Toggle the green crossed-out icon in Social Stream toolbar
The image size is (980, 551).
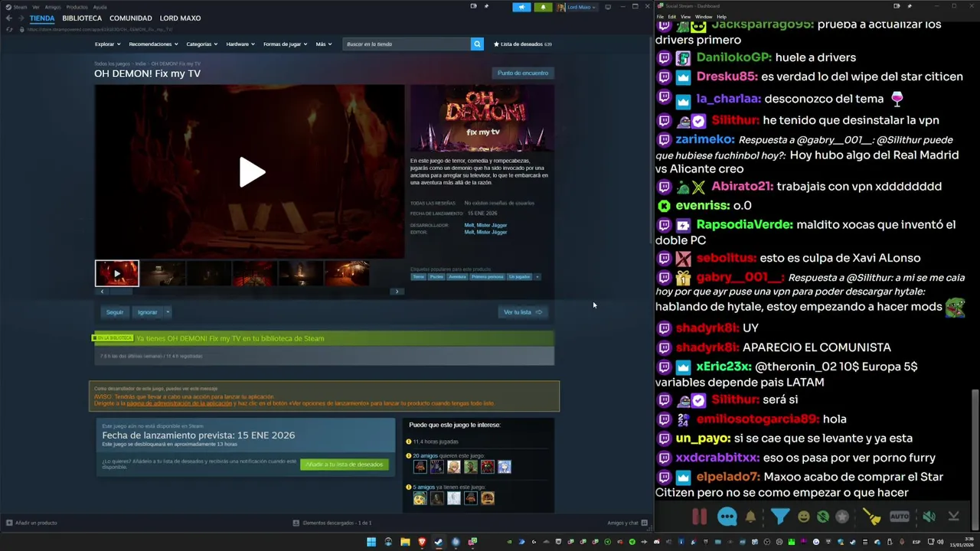pos(823,517)
